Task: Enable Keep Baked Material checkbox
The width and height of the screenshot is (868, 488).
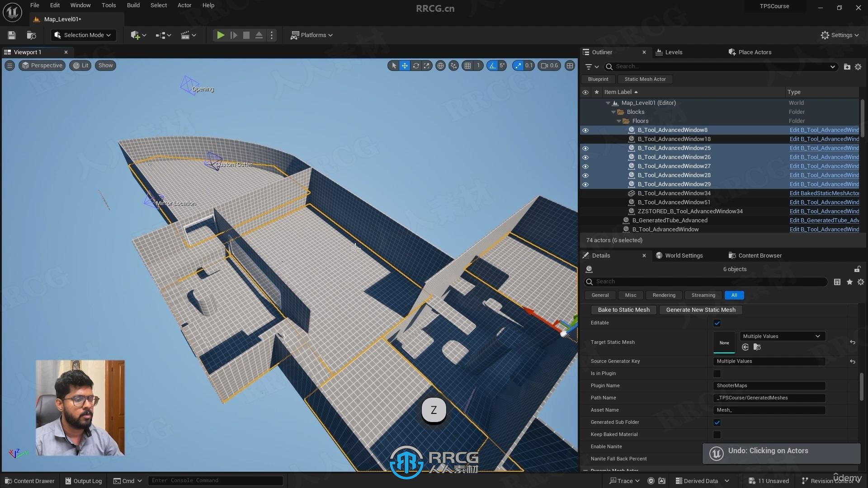Action: 717,435
